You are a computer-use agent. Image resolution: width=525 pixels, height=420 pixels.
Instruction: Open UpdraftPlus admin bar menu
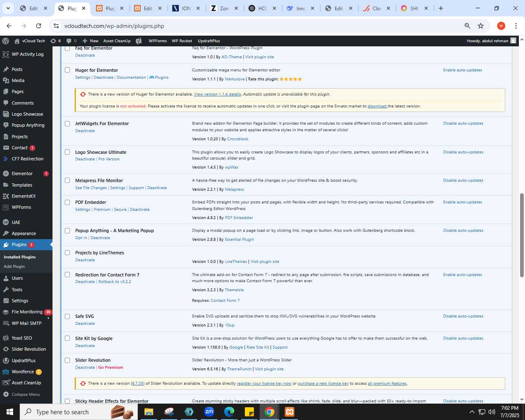(x=209, y=41)
